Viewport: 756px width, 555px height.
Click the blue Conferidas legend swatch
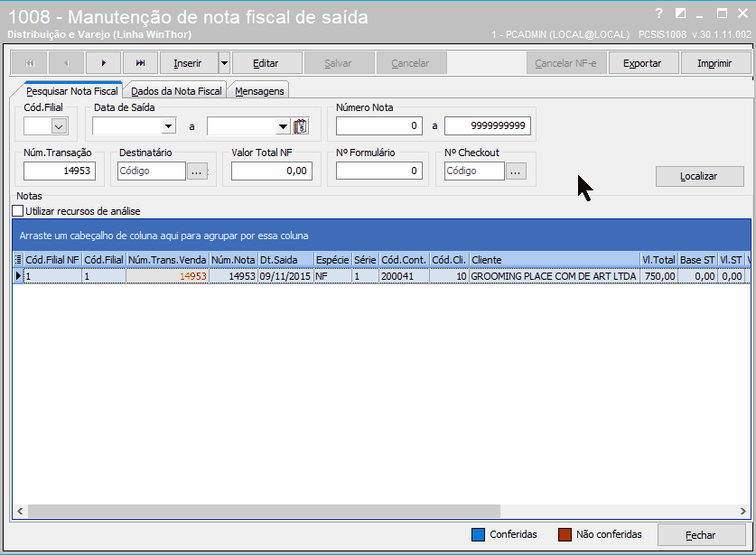pos(478,535)
